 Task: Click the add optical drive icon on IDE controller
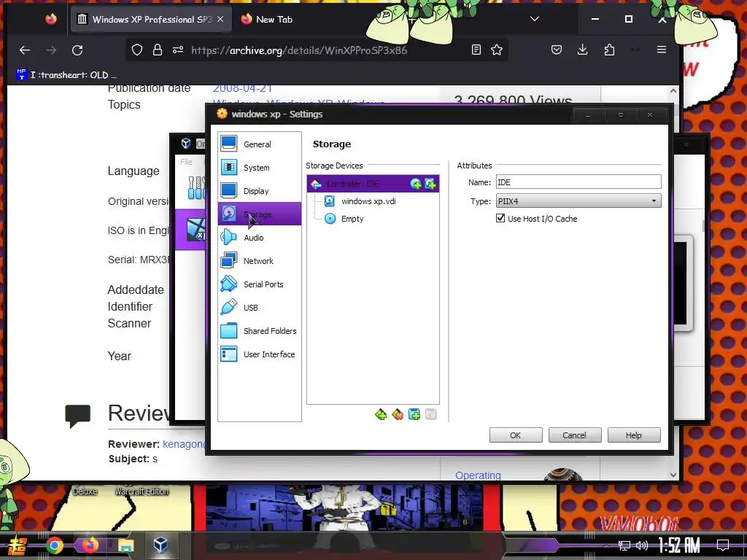(x=415, y=184)
